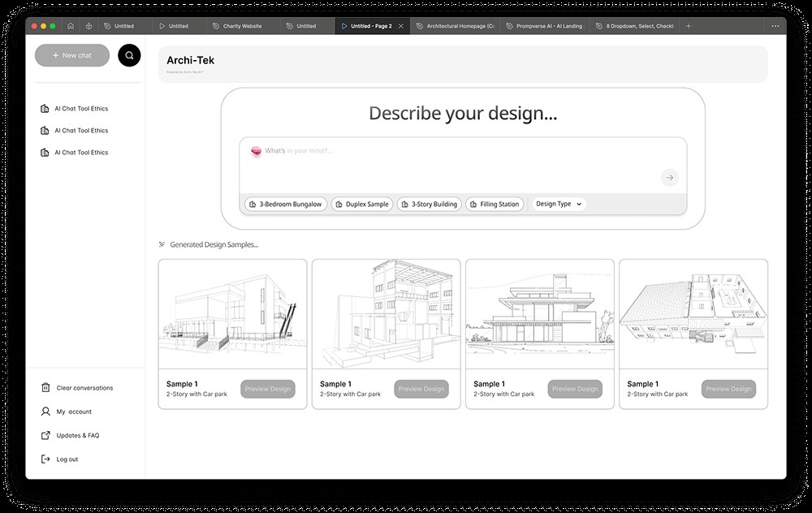Screen dimensions: 812x513
Task: Choose the Duplex Sample suggestion
Action: coord(362,205)
